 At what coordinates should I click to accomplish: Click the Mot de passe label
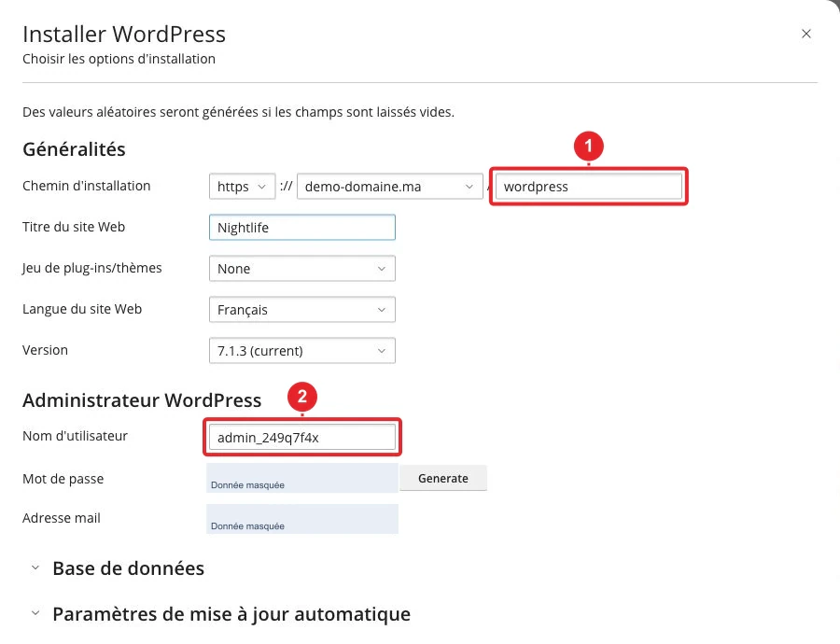click(x=63, y=479)
